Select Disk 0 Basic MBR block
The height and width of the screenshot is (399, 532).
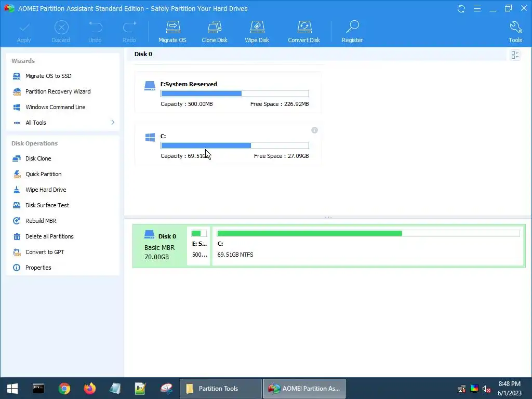click(159, 246)
